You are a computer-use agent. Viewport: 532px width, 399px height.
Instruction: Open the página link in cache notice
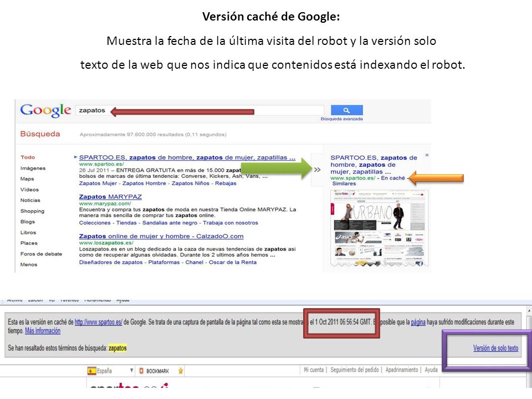[418, 322]
